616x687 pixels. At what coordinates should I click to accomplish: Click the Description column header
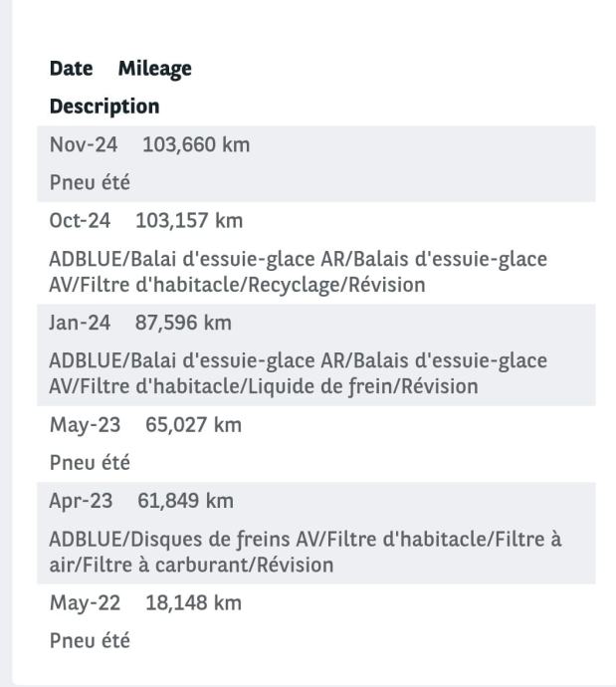[x=103, y=106]
